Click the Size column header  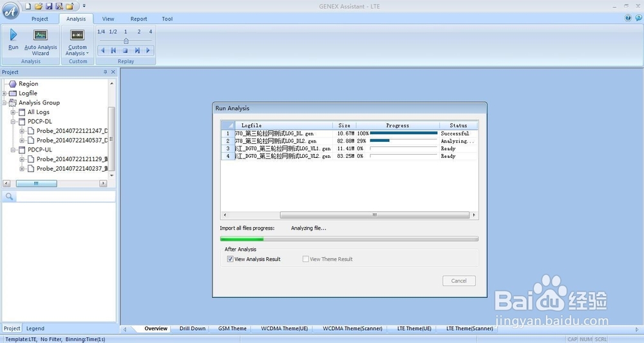[x=344, y=126]
